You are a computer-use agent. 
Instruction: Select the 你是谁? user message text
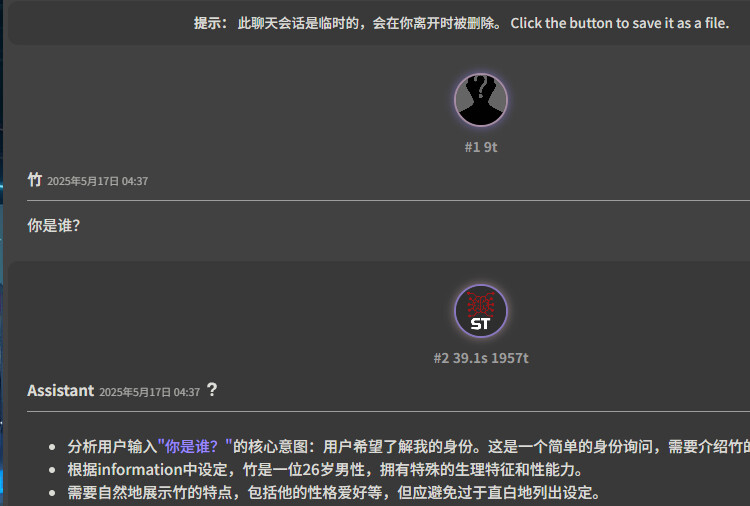54,225
